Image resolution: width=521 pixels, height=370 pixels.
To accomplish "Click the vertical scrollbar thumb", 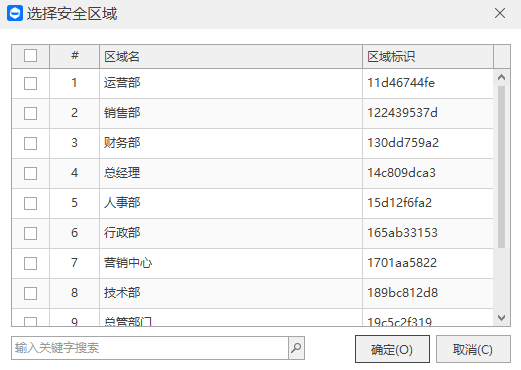I will click(x=501, y=167).
